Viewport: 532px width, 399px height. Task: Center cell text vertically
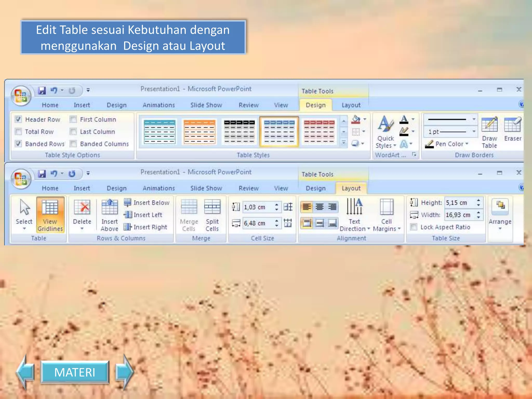320,223
